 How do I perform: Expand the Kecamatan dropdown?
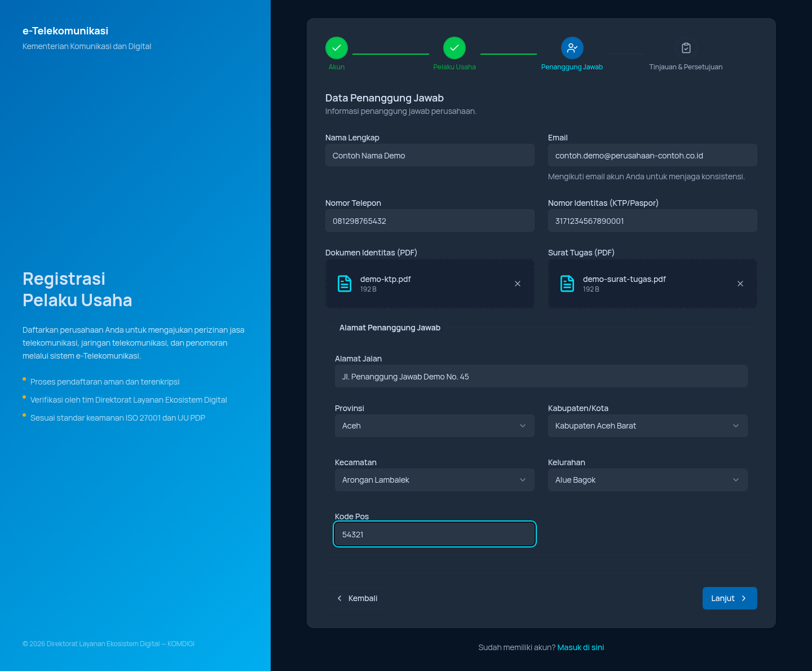coord(435,480)
